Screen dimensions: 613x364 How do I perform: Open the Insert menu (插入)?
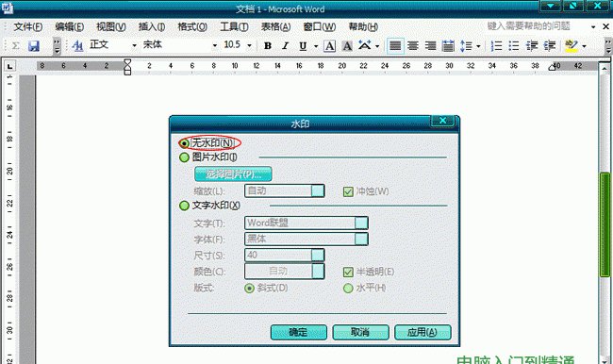coord(152,26)
